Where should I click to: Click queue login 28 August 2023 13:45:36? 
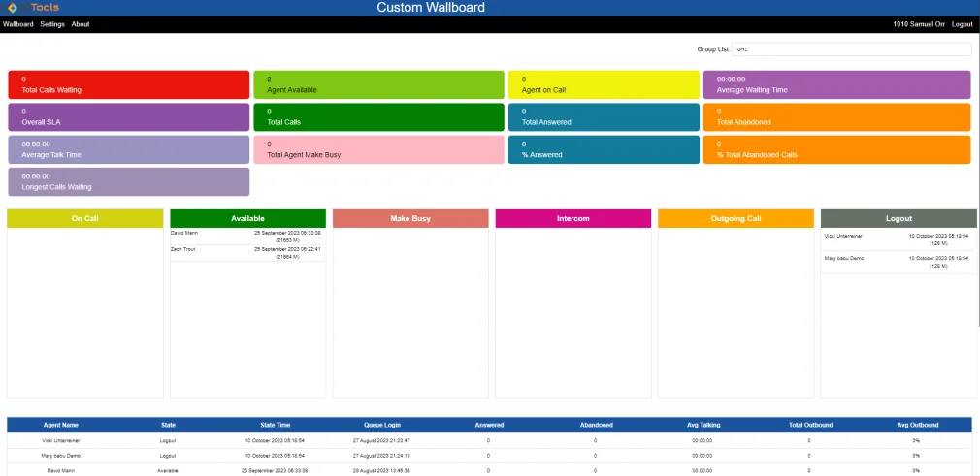click(x=382, y=470)
